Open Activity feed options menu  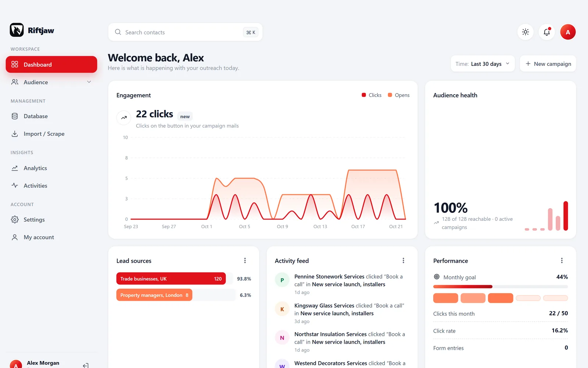(404, 261)
